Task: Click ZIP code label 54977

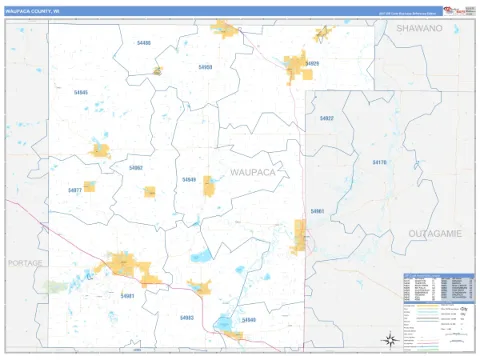Action: click(75, 190)
